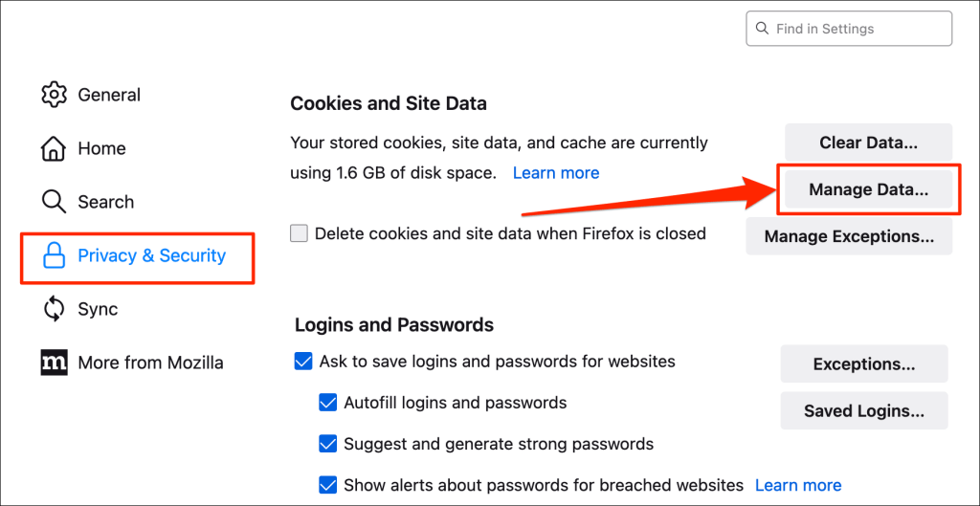Disable Suggest and generate strong passwords

click(327, 444)
